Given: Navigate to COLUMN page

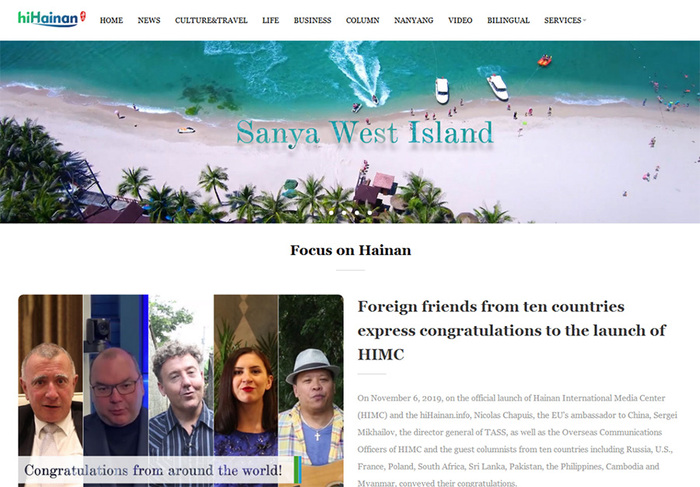Looking at the screenshot, I should [x=362, y=21].
